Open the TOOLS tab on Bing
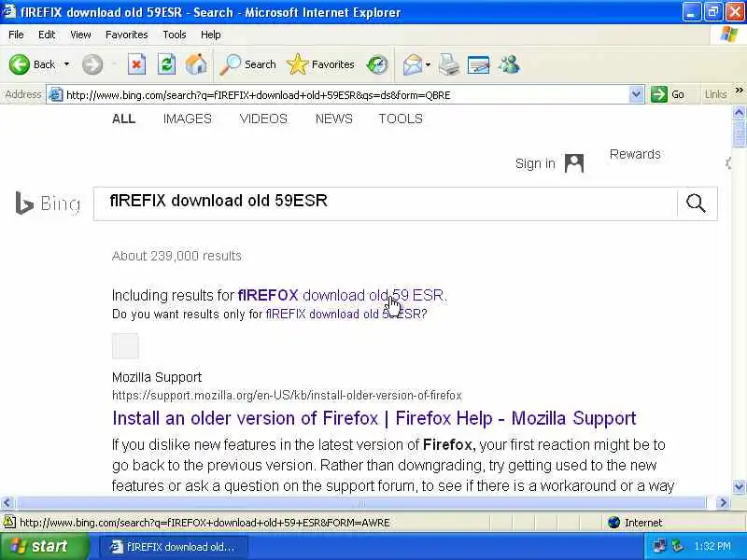 (x=401, y=119)
